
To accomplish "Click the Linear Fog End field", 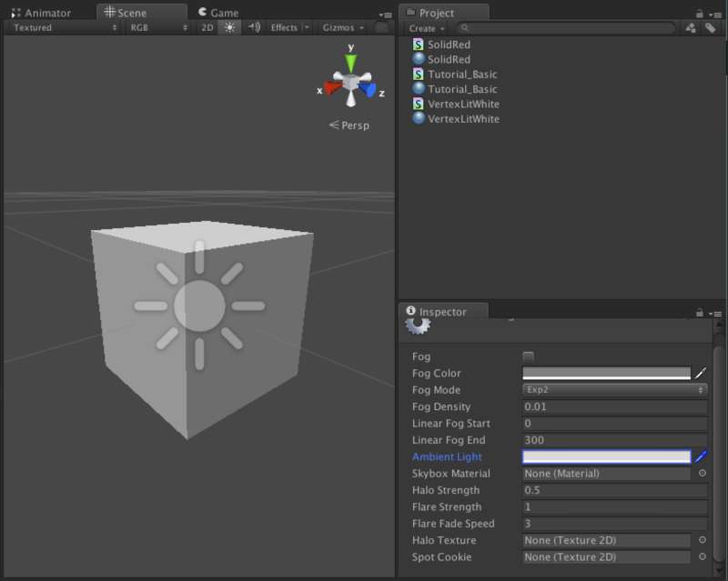I will point(615,440).
